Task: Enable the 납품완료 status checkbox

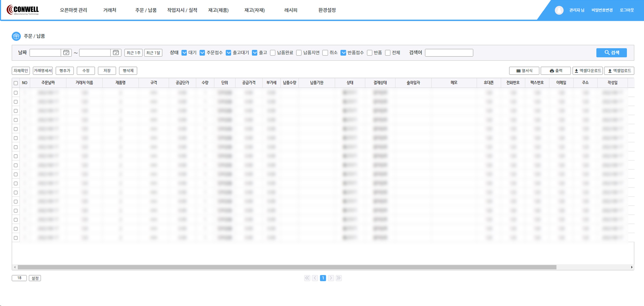Action: click(273, 53)
